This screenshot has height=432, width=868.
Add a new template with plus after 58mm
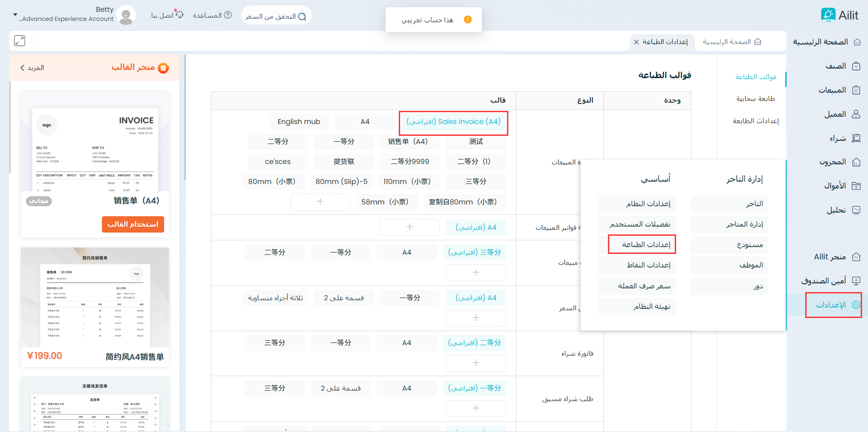(320, 202)
